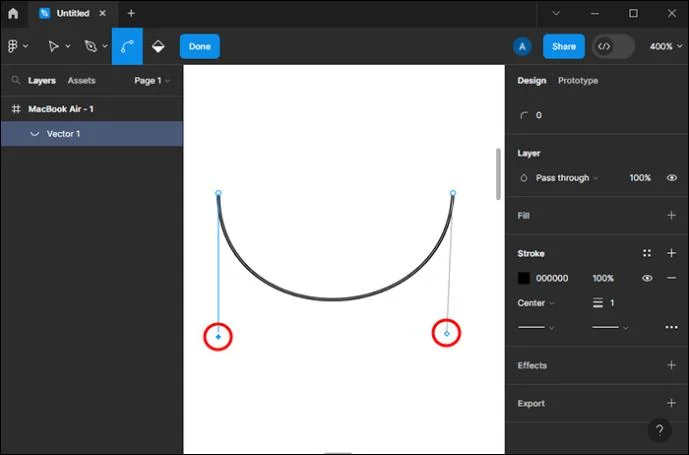Viewport: 689px width, 455px height.
Task: Expand the 400% zoom dropdown
Action: [x=666, y=46]
